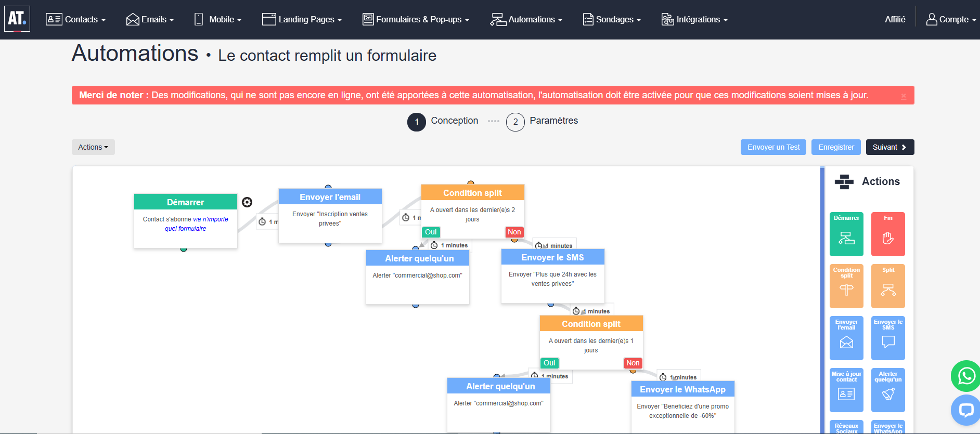Click the gear icon beside Démarrer node
The width and height of the screenshot is (980, 434).
247,202
